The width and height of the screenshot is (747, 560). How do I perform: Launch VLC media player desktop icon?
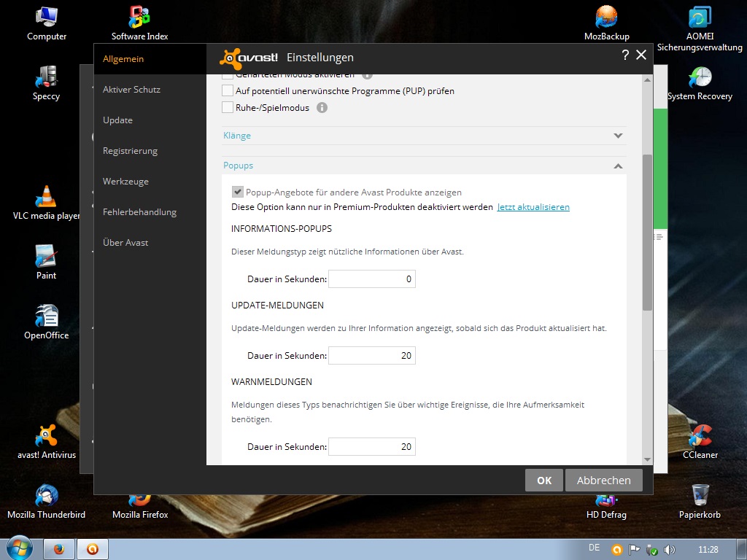[x=46, y=203]
